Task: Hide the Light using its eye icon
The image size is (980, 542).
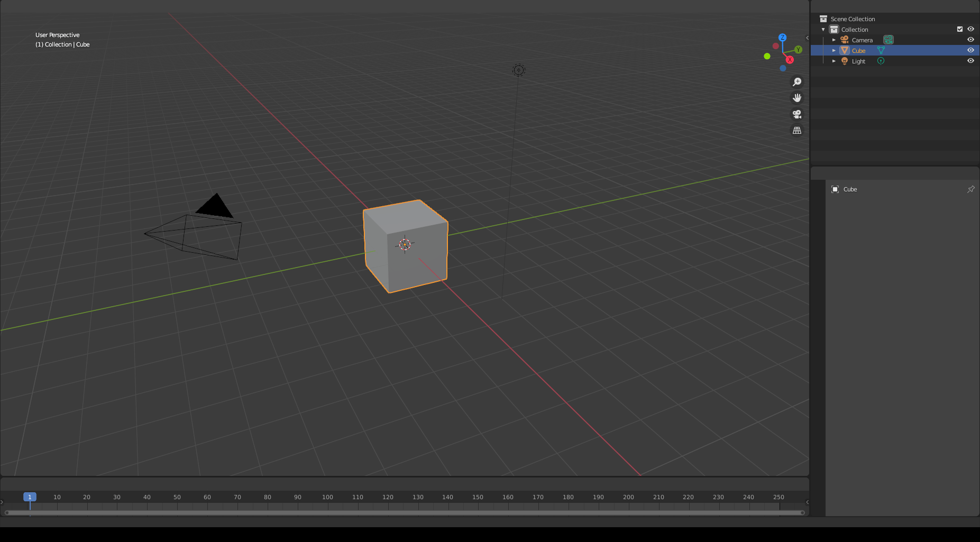Action: (971, 60)
